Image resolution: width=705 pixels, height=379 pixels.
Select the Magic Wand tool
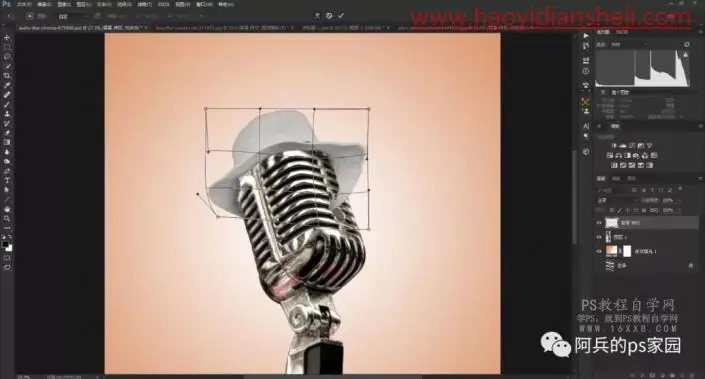click(x=7, y=66)
